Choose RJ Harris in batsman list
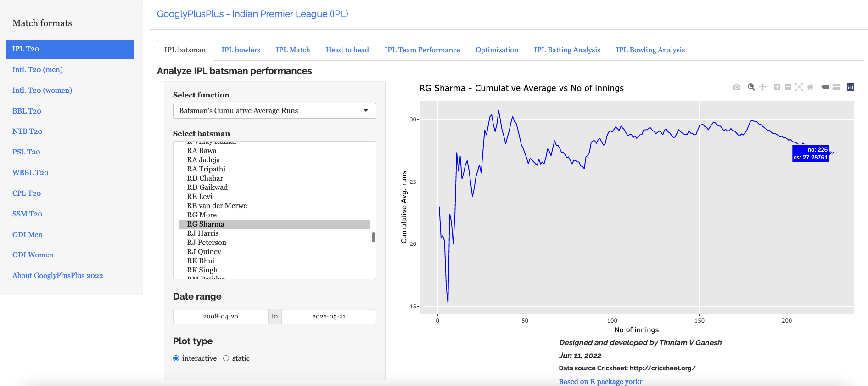The image size is (868, 386). [x=203, y=233]
